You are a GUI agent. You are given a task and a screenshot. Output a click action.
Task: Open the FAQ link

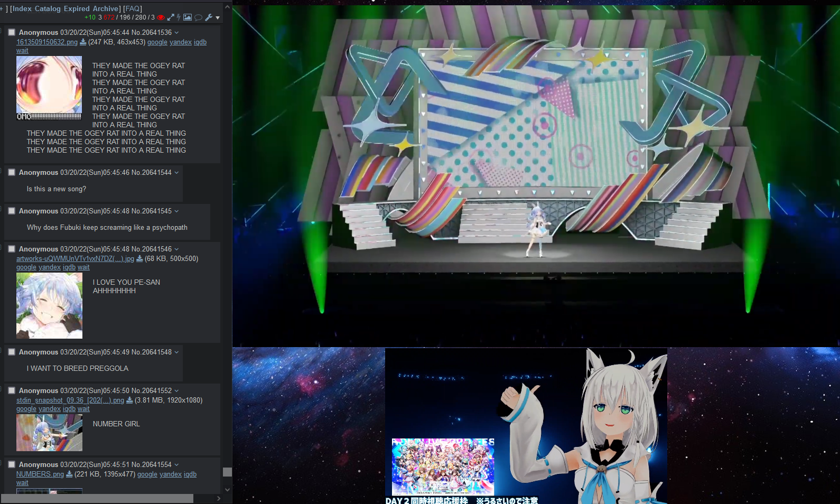[x=133, y=9]
